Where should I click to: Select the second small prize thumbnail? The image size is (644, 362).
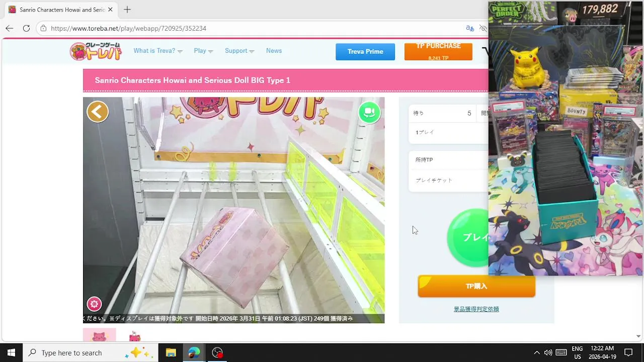tap(135, 336)
